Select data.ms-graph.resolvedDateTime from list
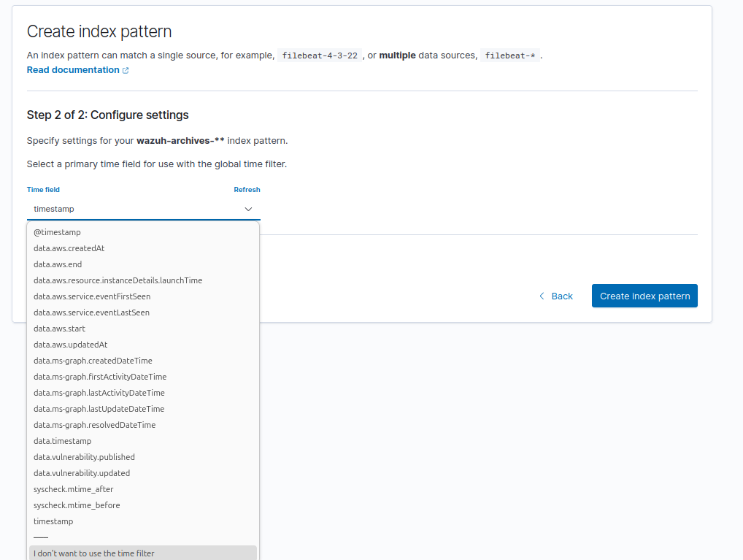 point(94,425)
